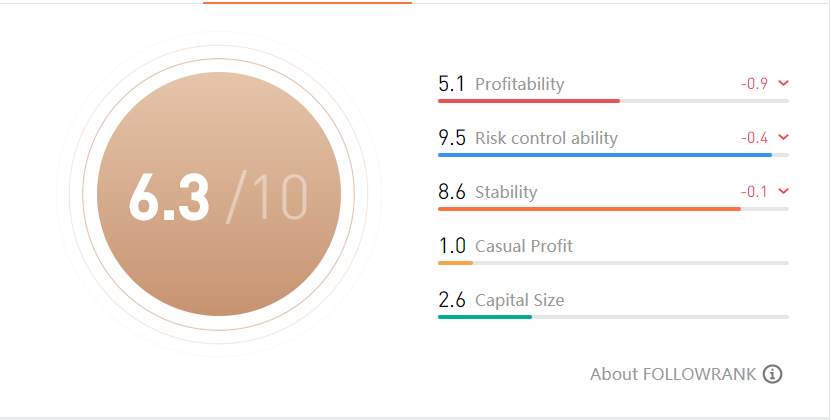Select the active orange-underlined tab
831x420 pixels.
pyautogui.click(x=307, y=2)
